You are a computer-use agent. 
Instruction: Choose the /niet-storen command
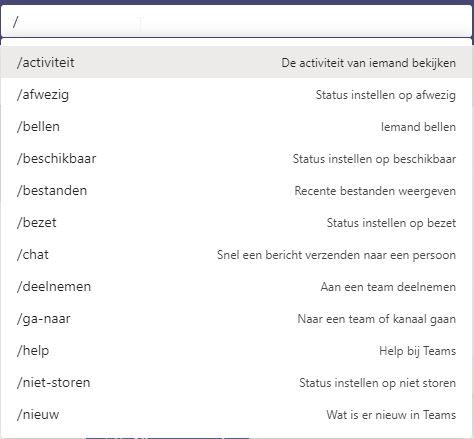[x=237, y=382]
